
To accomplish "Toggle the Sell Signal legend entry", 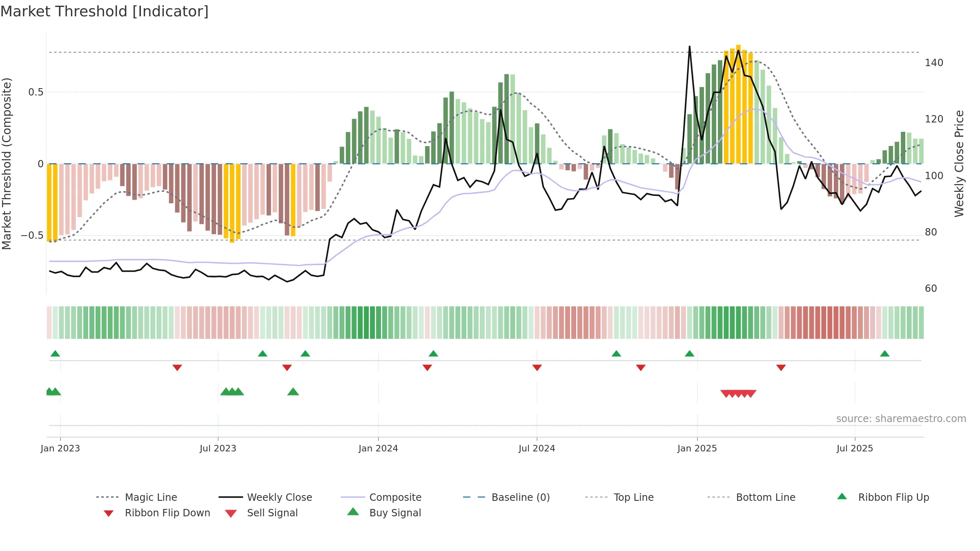I will pos(261,513).
